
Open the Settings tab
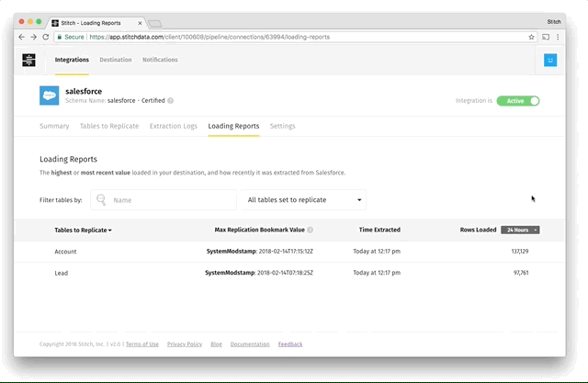tap(282, 127)
